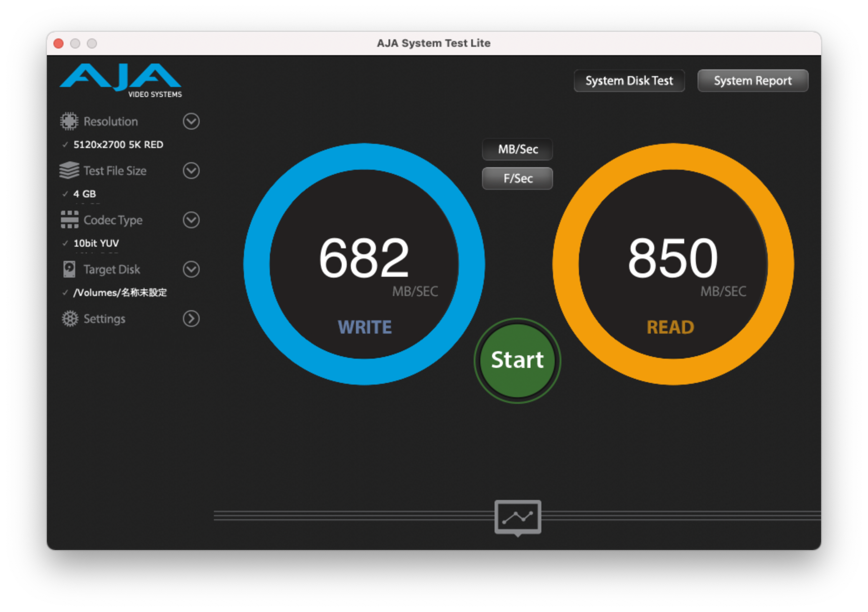Expand the Resolution dropdown arrow
The height and width of the screenshot is (612, 868).
pyautogui.click(x=191, y=121)
